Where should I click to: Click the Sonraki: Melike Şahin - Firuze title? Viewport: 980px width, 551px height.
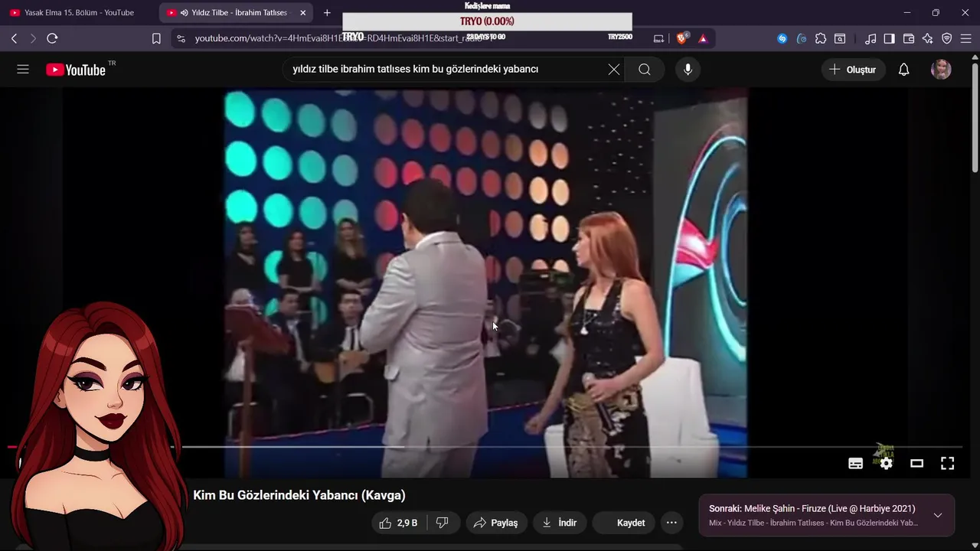pos(812,509)
